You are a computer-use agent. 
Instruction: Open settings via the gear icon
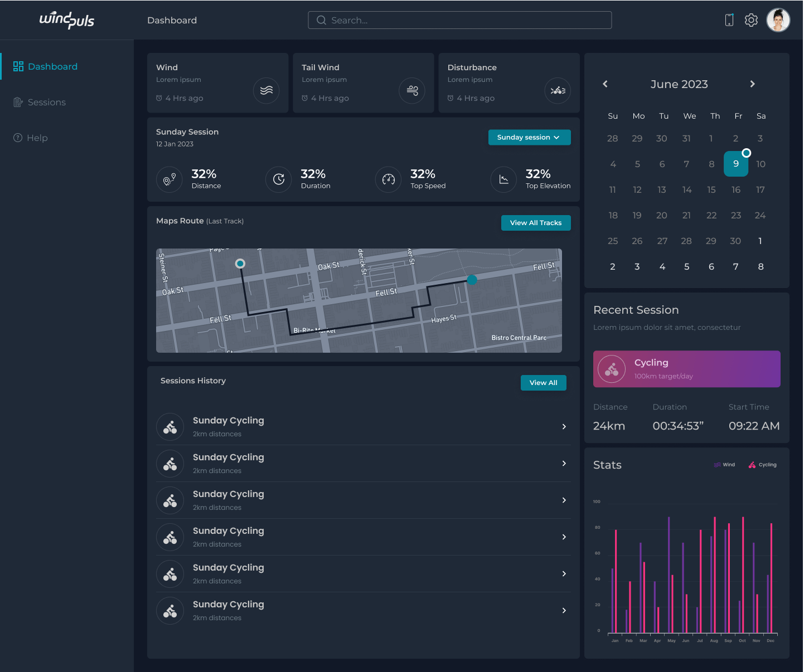tap(751, 20)
